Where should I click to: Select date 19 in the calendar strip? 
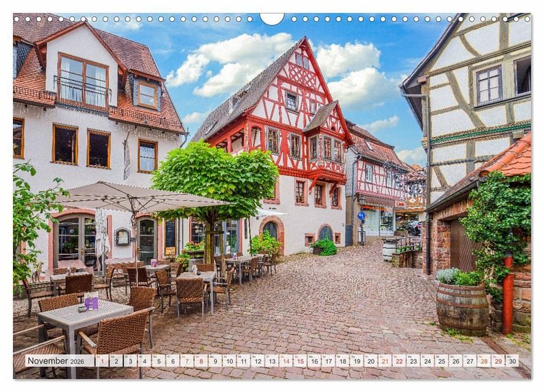357,361
